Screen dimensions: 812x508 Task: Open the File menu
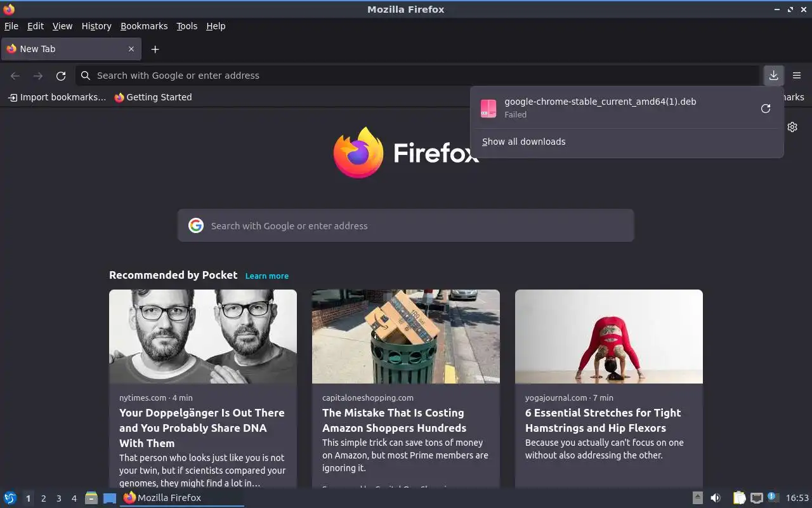(11, 26)
